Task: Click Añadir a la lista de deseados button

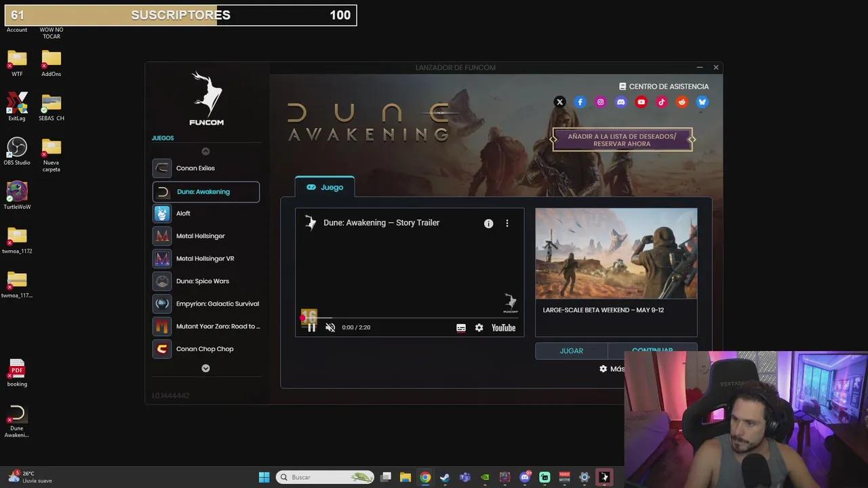Action: [622, 140]
